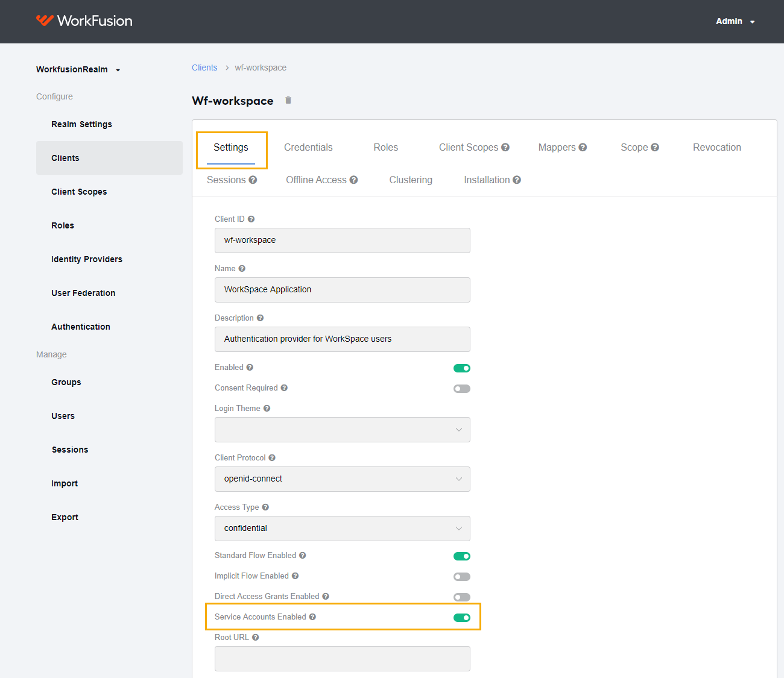Enable the Implicit Flow switch
Viewport: 784px width, 678px height.
(462, 577)
